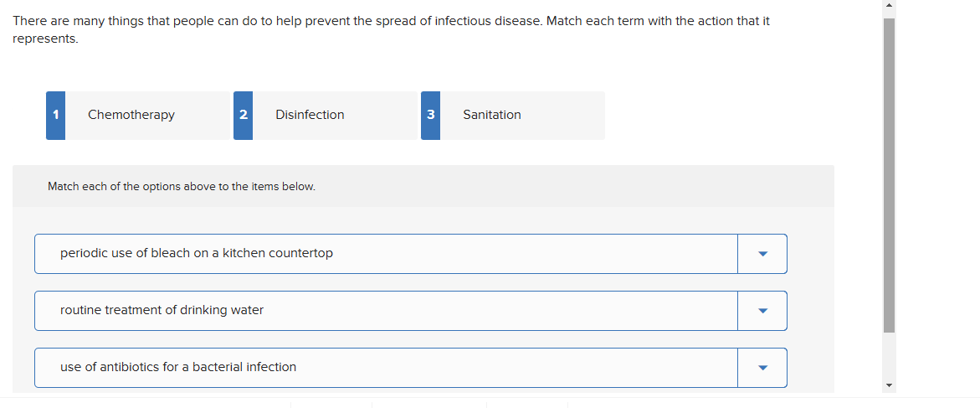Click the 'routine treatment of drinking water' box
The image size is (980, 408).
[385, 311]
